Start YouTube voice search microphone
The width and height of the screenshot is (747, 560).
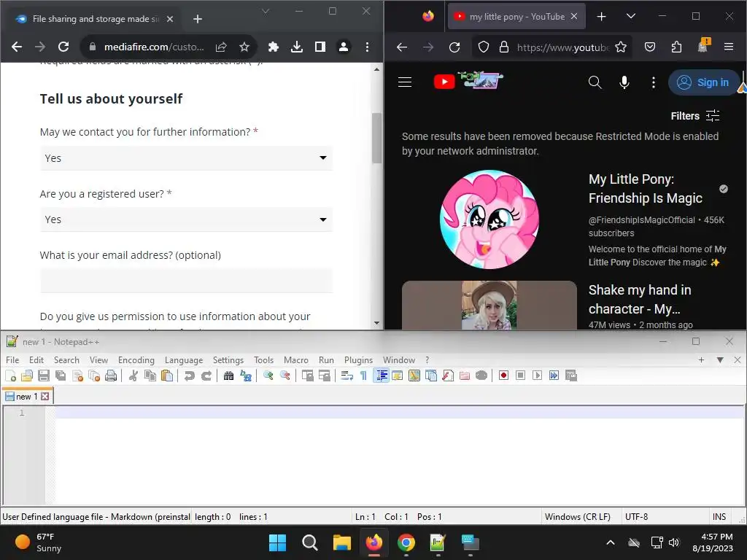coord(624,82)
